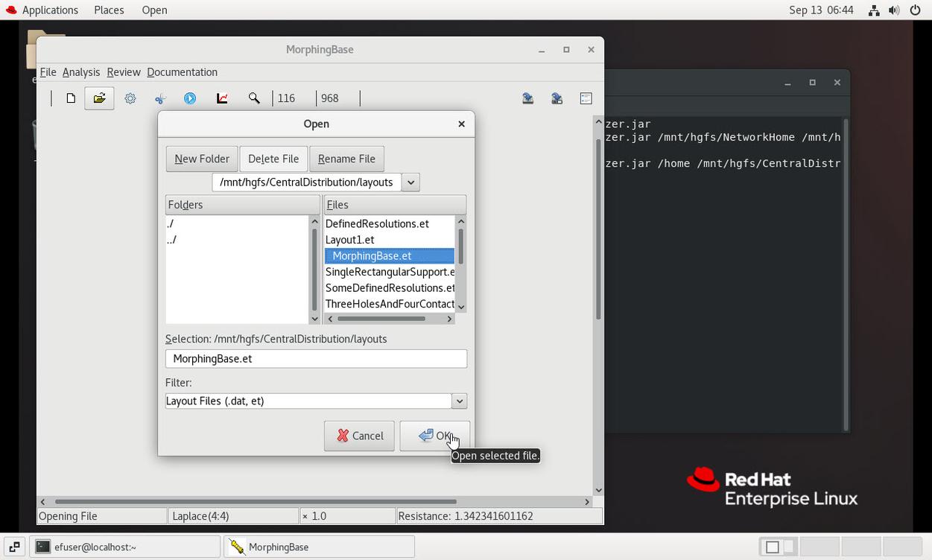Click the open folder toolbar icon
The image size is (932, 560).
click(x=99, y=98)
